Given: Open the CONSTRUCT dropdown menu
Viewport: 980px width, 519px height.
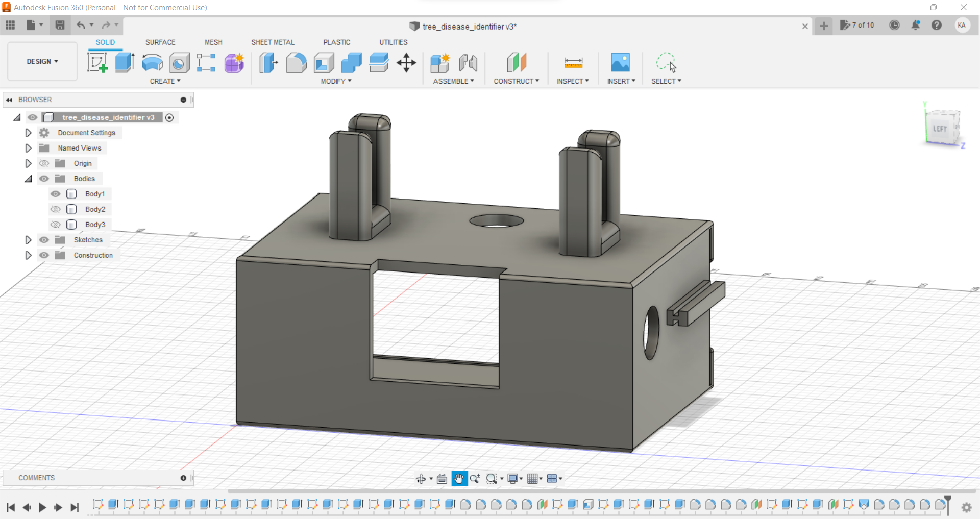Looking at the screenshot, I should pos(516,81).
